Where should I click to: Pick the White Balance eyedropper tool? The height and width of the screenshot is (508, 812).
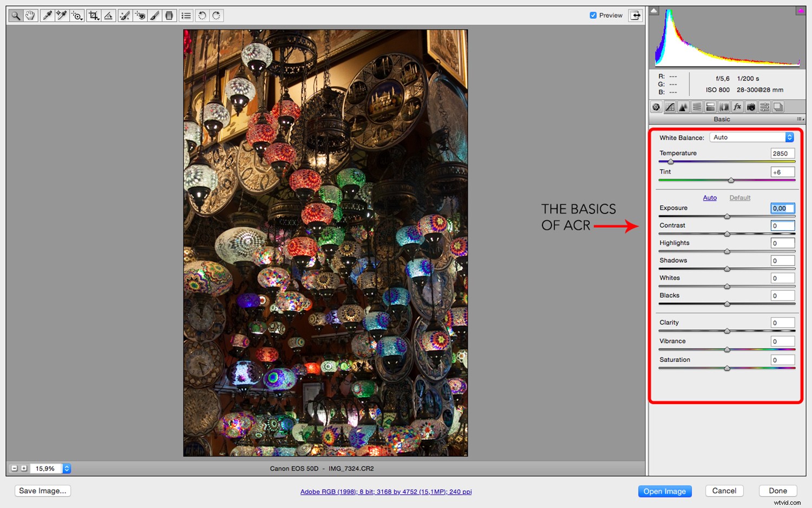pos(46,15)
